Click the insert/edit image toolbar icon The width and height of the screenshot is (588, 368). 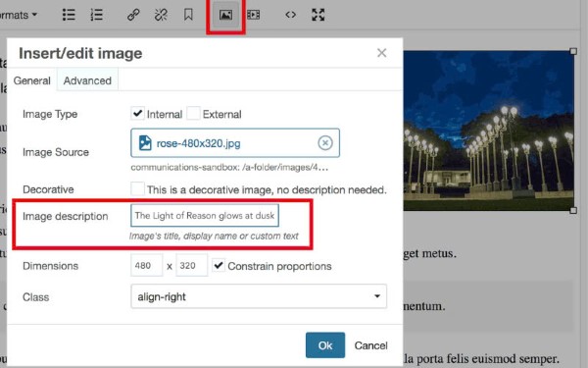pyautogui.click(x=225, y=15)
